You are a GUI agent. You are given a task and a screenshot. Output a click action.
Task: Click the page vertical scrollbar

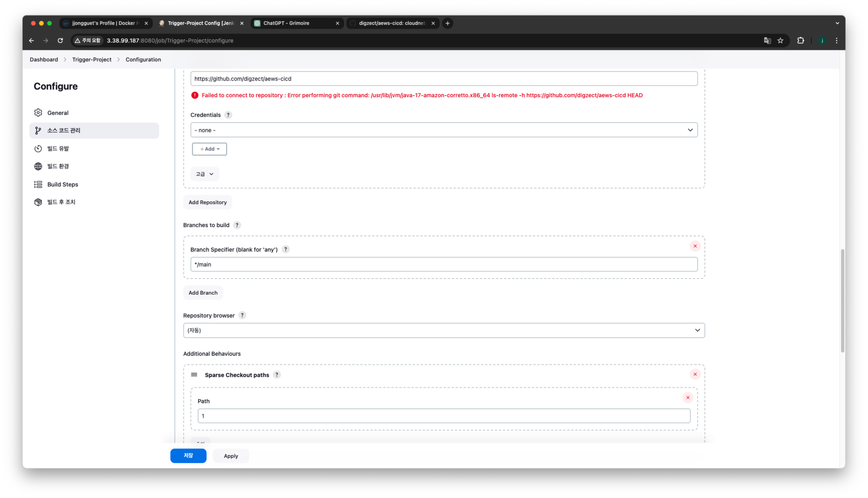tap(842, 300)
